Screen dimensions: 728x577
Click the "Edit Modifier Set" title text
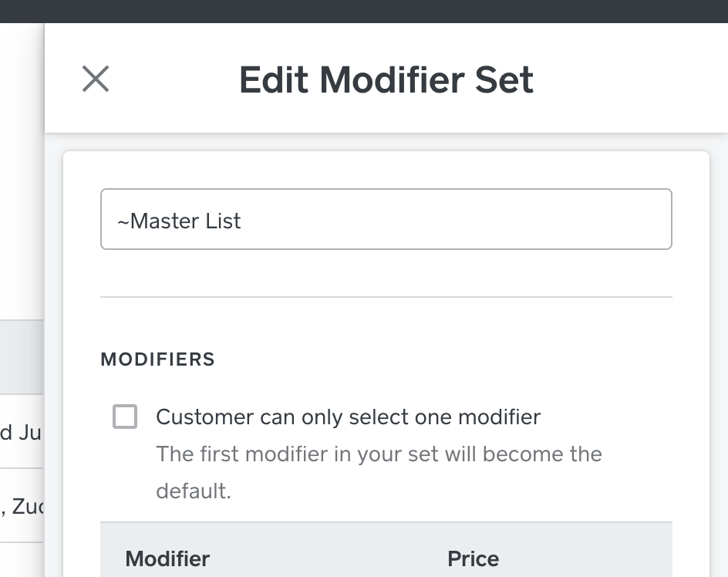point(386,79)
